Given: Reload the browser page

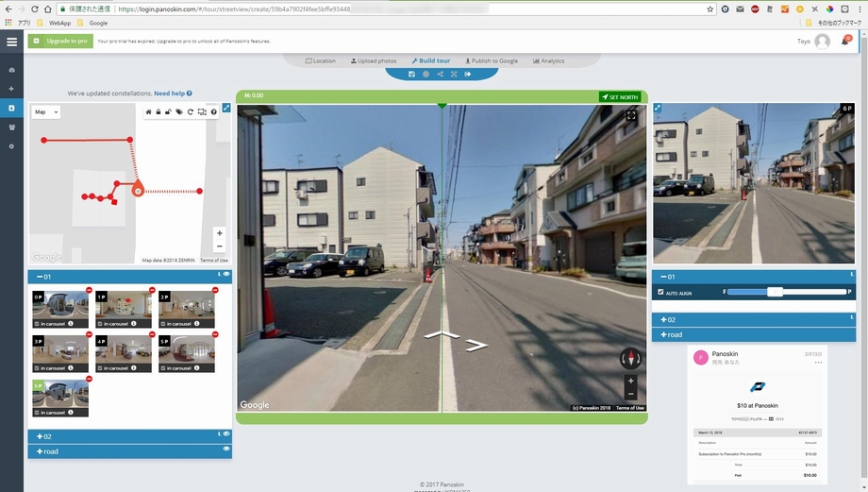Looking at the screenshot, I should 34,8.
